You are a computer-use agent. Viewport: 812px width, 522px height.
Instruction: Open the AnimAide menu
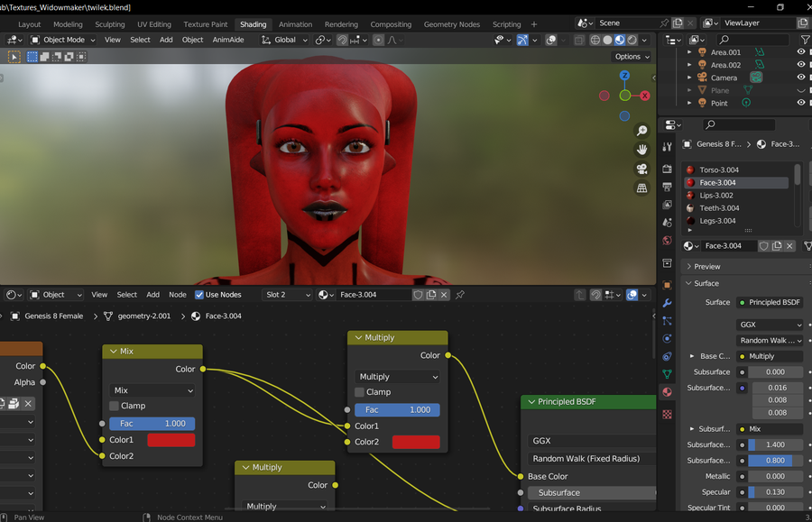click(228, 40)
